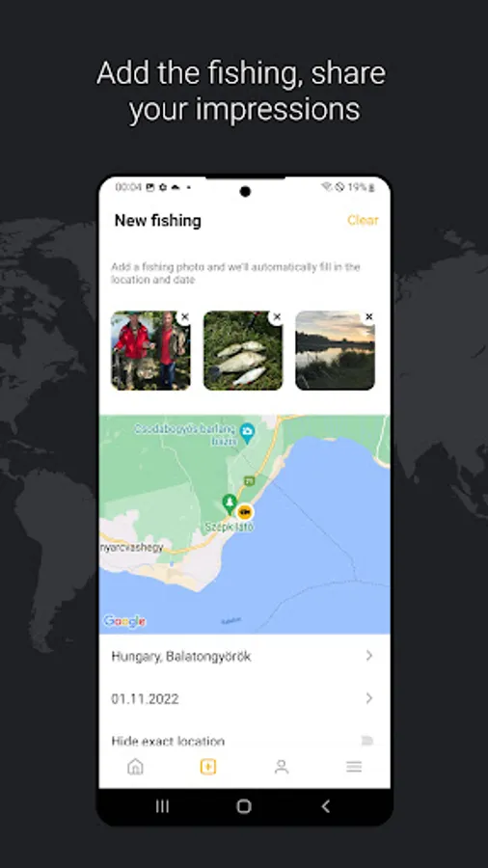The image size is (488, 868).
Task: Open the caught fish photo thumbnail
Action: click(x=243, y=350)
